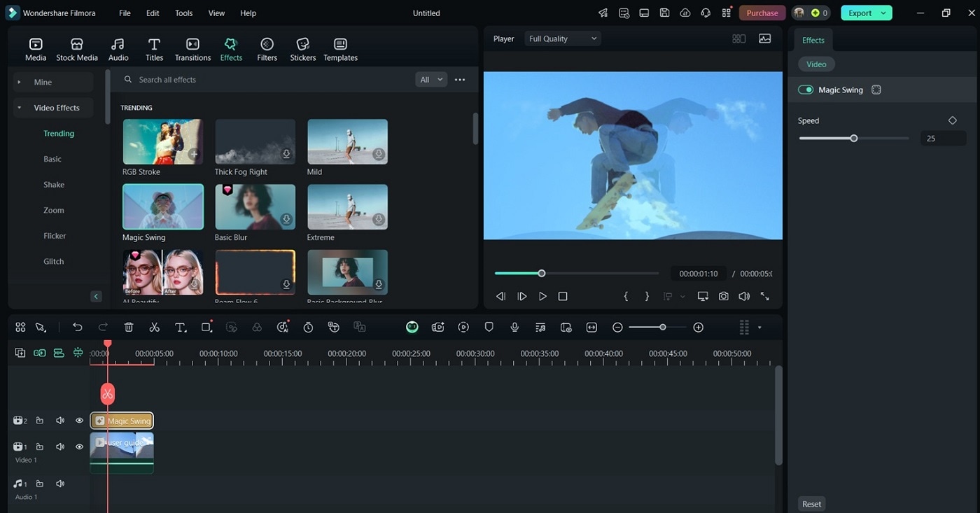This screenshot has width=980, height=513.
Task: Open the All filter dropdown
Action: click(430, 80)
